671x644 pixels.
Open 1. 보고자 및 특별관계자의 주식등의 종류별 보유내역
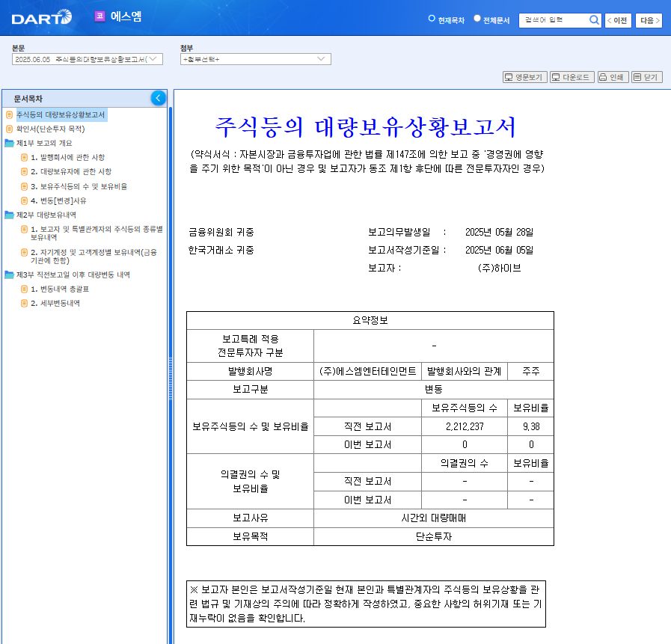[x=96, y=233]
